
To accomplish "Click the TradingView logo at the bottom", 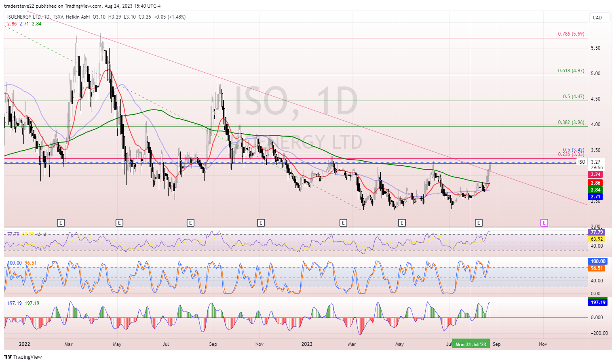I will point(23,357).
